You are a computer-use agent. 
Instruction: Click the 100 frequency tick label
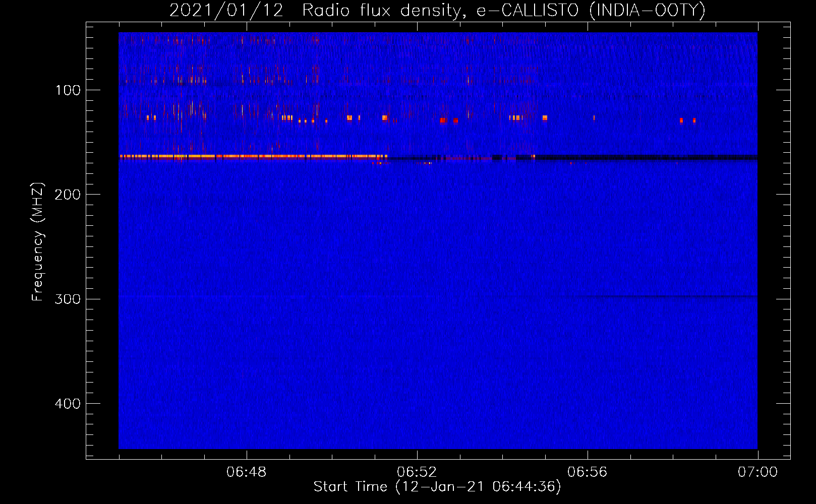pos(68,90)
